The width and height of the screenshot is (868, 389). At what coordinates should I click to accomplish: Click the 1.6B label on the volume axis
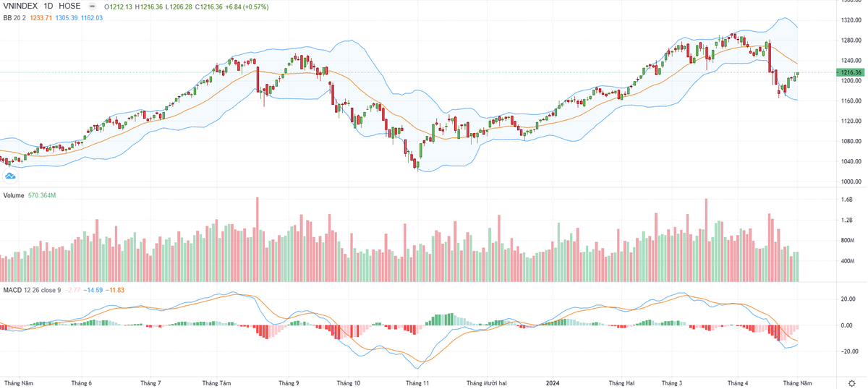point(846,200)
